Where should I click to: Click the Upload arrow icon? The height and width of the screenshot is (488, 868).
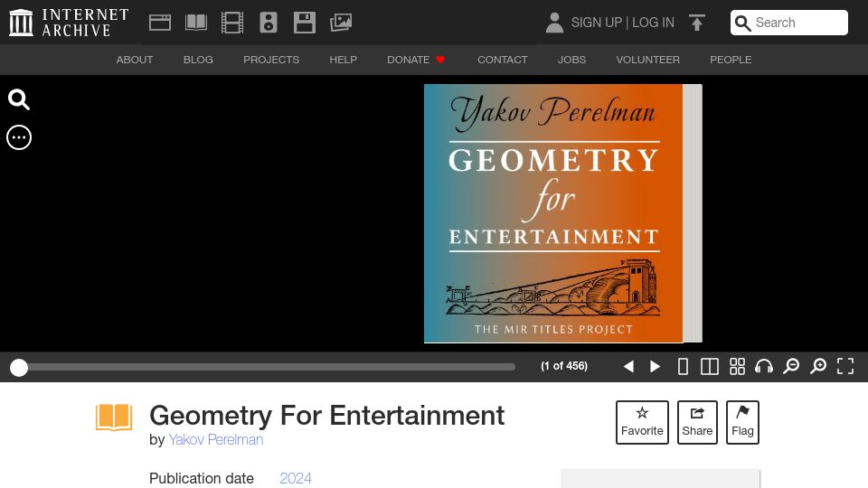tap(697, 23)
